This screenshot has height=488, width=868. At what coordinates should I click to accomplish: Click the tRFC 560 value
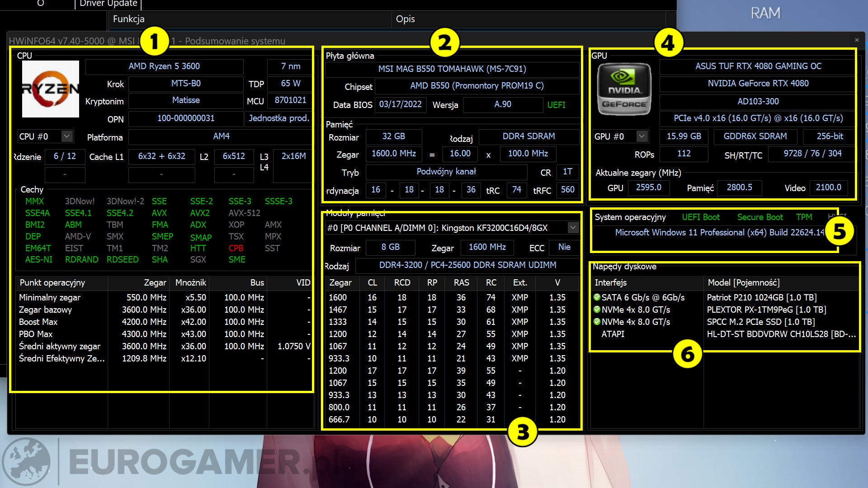[x=567, y=190]
